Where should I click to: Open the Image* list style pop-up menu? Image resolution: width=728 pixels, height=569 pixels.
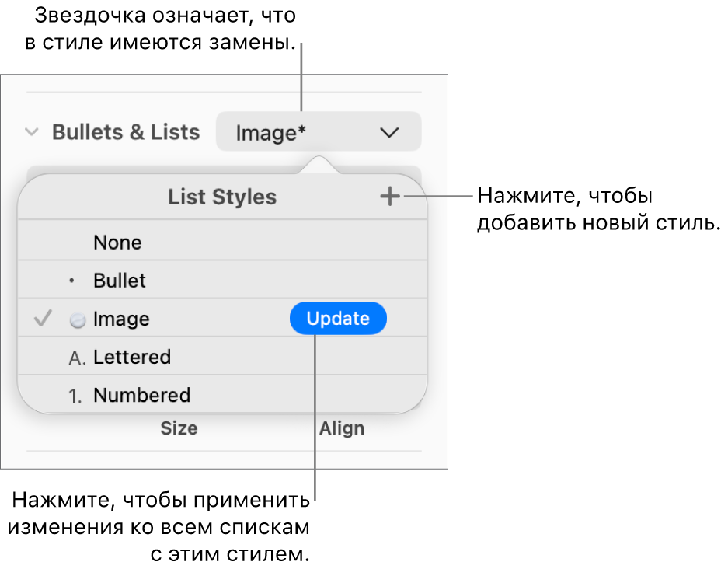319,132
